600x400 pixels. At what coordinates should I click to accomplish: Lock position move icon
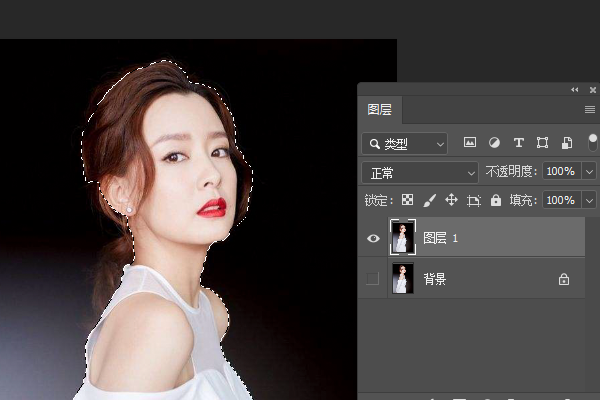pyautogui.click(x=452, y=200)
